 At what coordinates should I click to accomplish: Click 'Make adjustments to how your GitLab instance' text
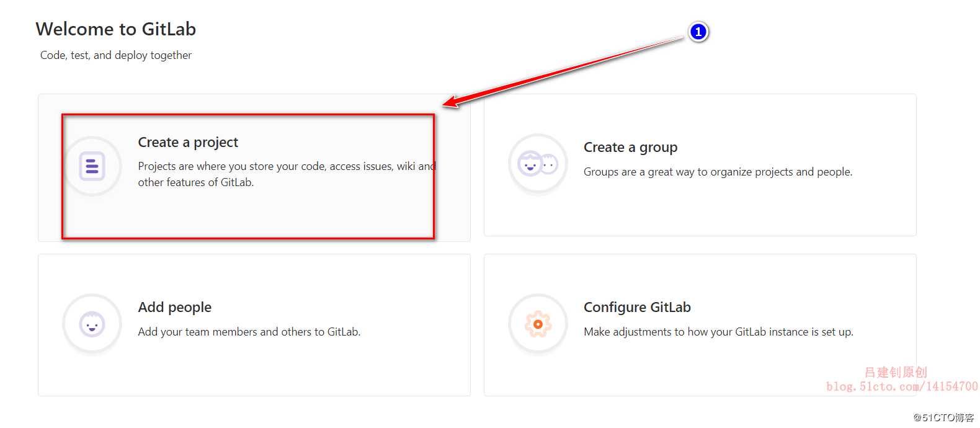pos(718,332)
